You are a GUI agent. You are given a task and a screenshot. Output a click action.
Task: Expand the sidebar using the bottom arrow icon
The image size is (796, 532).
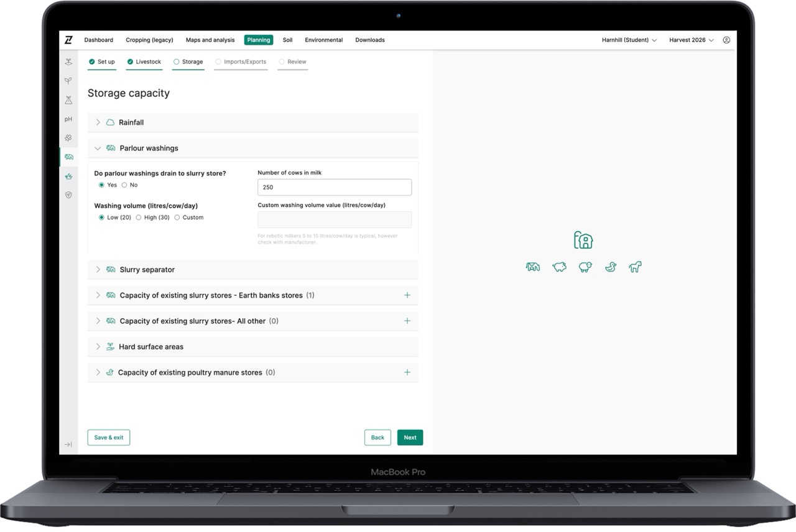(x=68, y=444)
